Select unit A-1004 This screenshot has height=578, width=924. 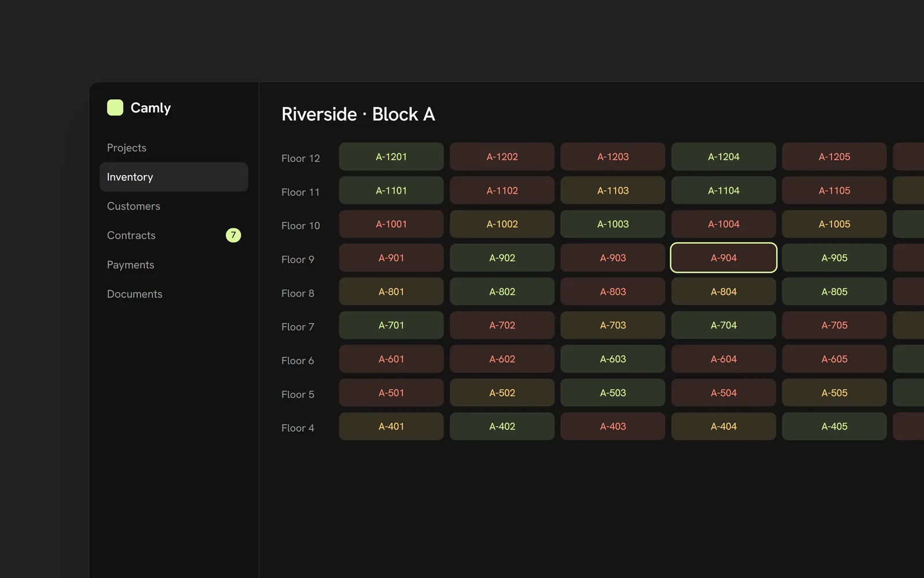[x=724, y=224]
